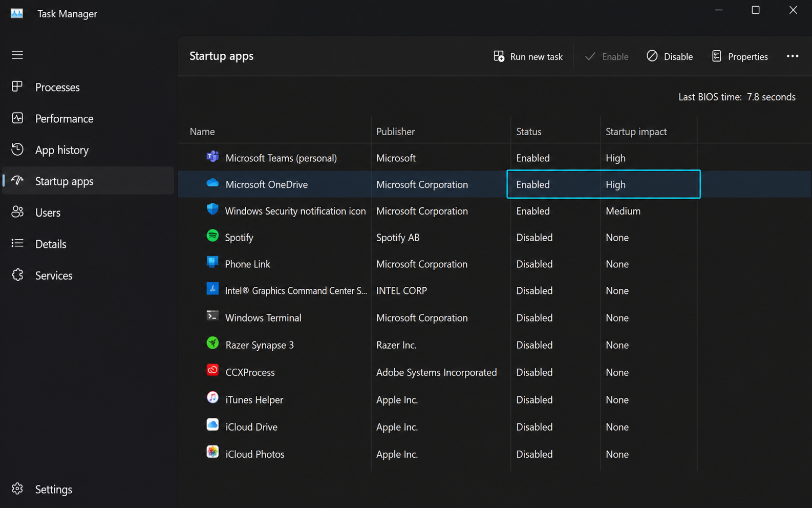Click the Spotify AB publisher cell
Image resolution: width=812 pixels, height=508 pixels.
[x=398, y=238]
